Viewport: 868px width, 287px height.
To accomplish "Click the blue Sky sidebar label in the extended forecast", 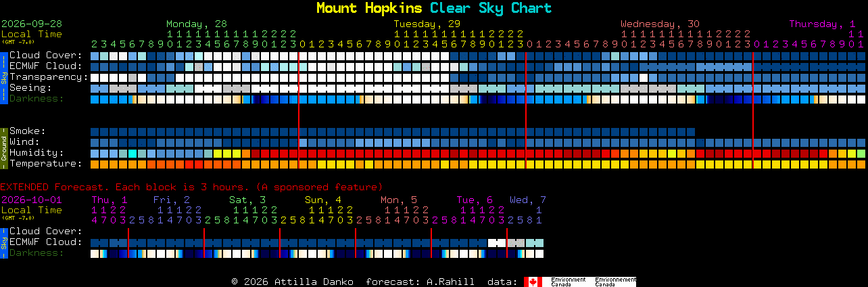I will (x=3, y=242).
